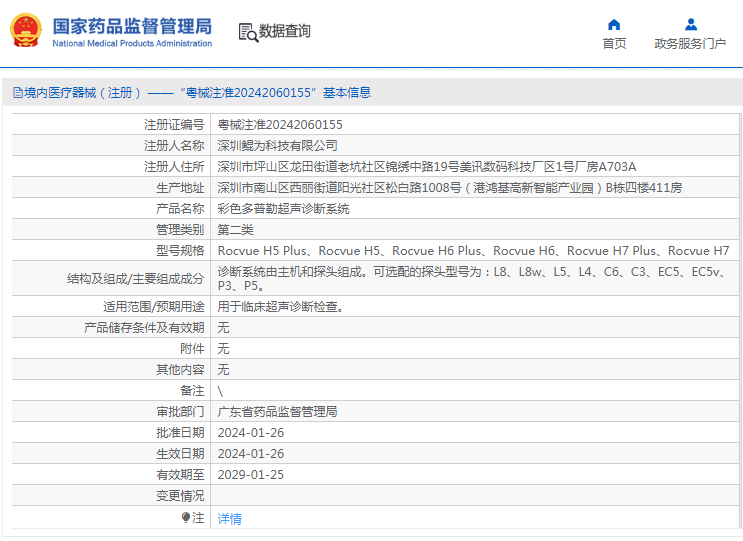Click the 数据查询 magnifier document icon
Screen dimensions: 743x541
pyautogui.click(x=248, y=32)
